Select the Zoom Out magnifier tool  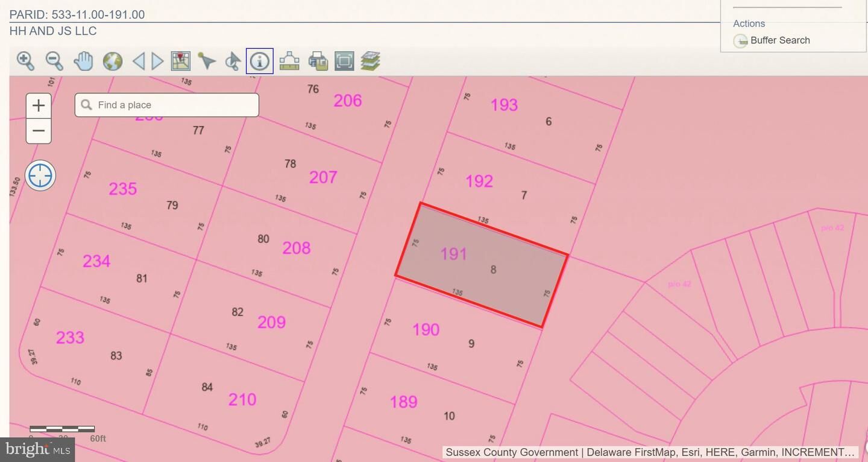click(54, 60)
